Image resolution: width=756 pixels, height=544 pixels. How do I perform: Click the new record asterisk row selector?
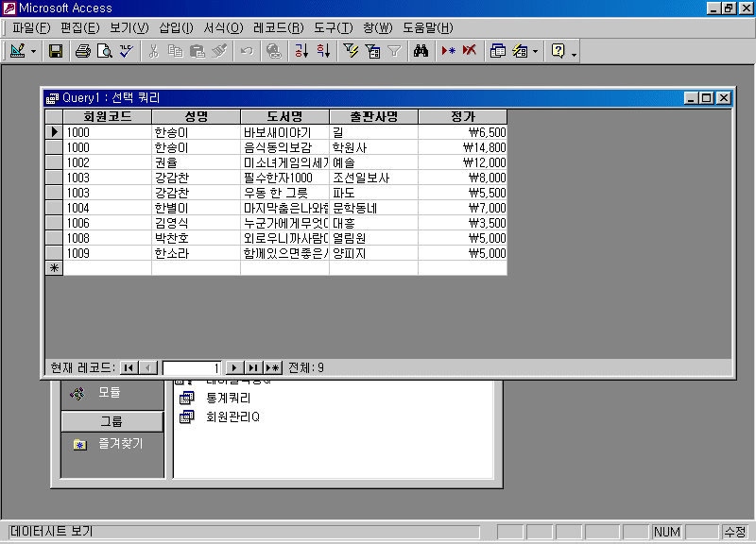[54, 268]
